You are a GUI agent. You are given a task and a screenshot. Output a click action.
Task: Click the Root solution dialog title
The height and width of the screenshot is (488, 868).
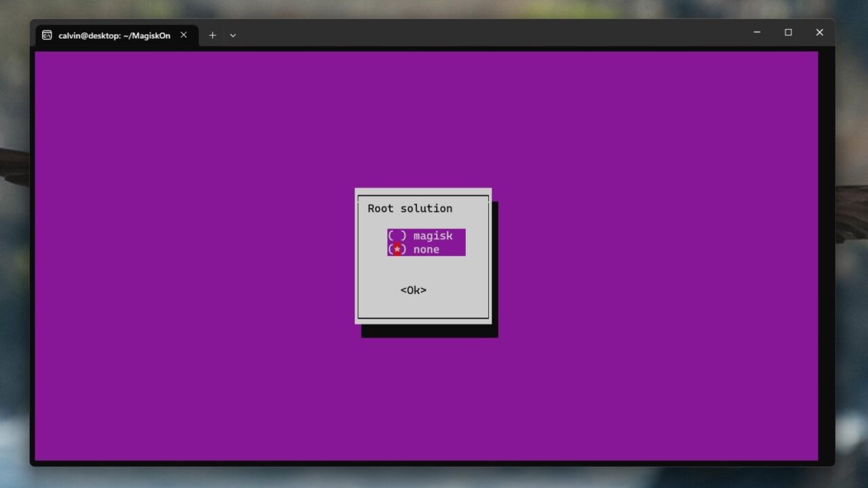[410, 208]
